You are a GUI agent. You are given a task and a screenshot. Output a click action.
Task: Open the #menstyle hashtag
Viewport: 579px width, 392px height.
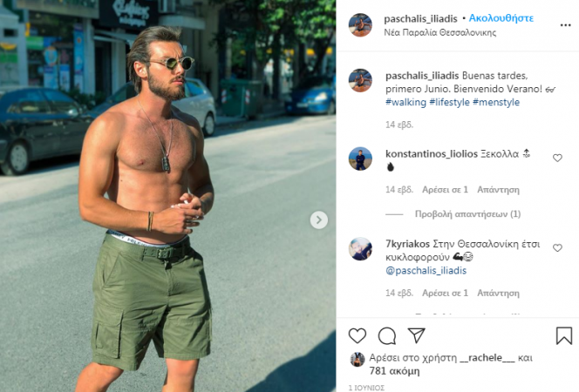(496, 102)
